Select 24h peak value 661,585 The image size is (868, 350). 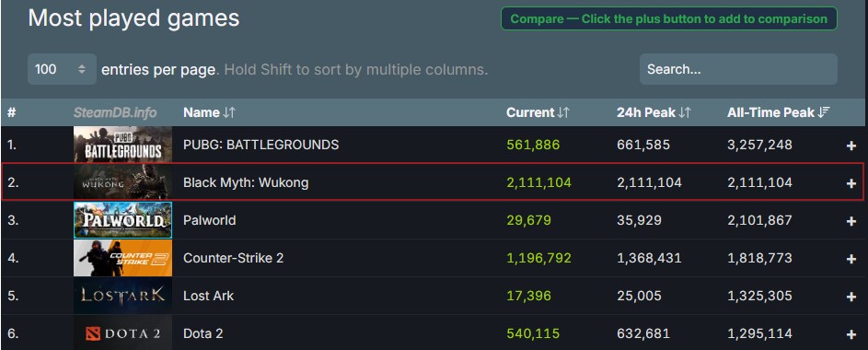click(x=643, y=145)
